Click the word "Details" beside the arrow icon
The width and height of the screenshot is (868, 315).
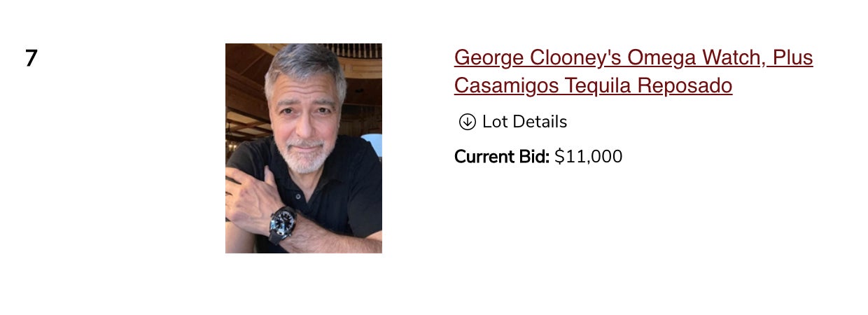click(538, 122)
